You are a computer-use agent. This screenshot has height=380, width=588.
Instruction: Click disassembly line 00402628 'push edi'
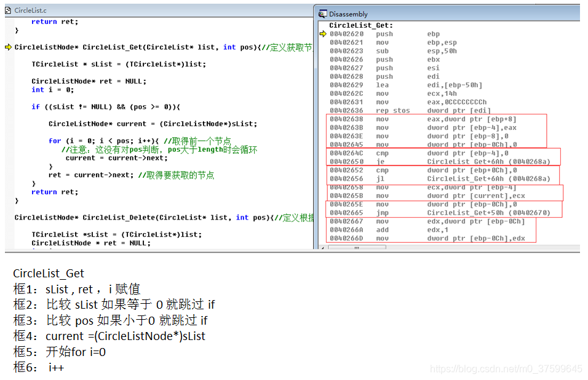384,76
